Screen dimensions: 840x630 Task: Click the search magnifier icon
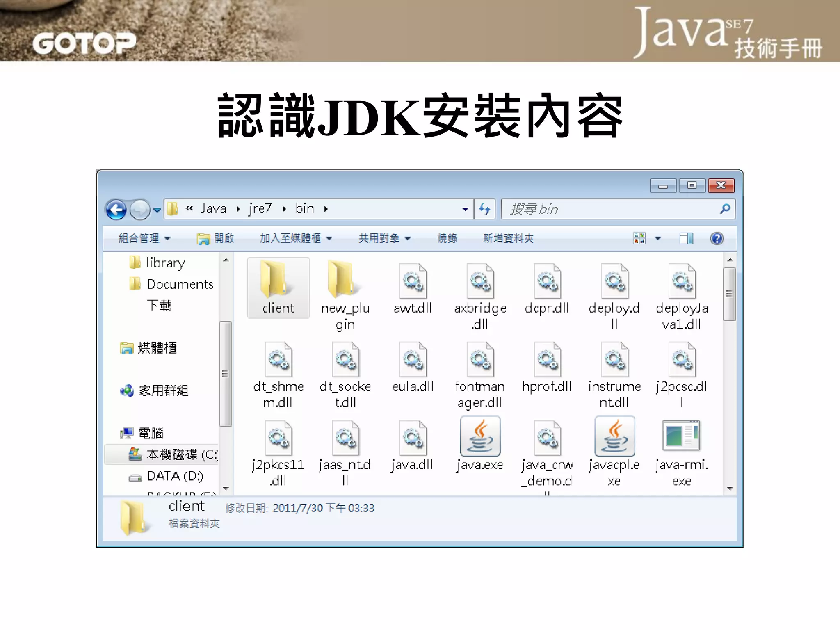click(725, 209)
